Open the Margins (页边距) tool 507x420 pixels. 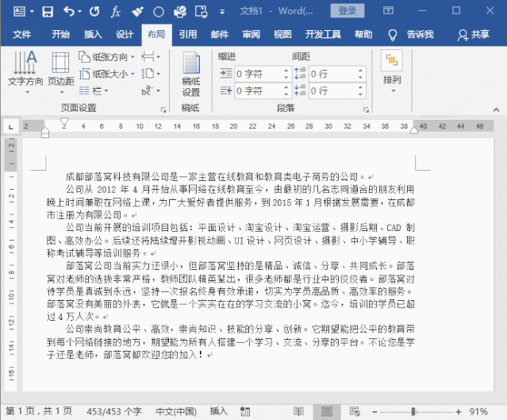pos(61,72)
